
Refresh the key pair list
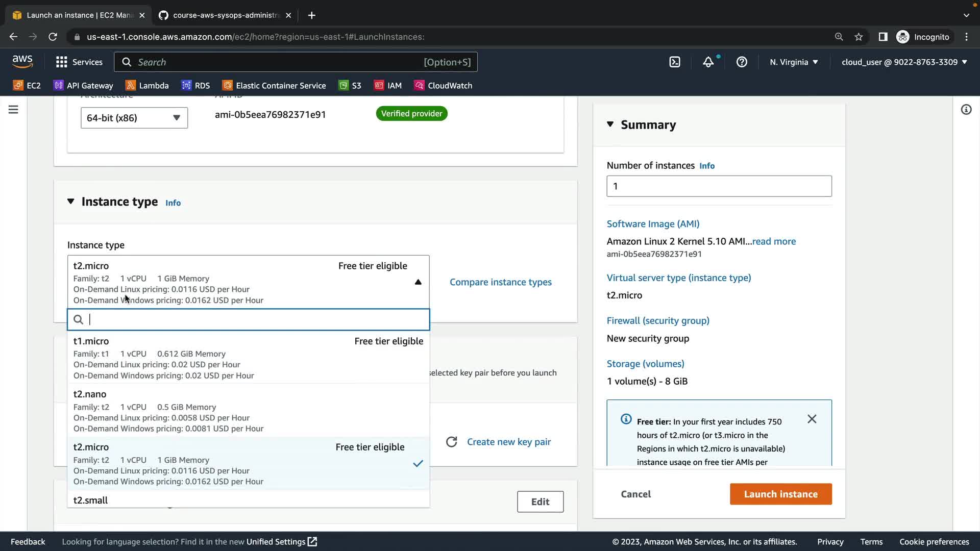[451, 442]
